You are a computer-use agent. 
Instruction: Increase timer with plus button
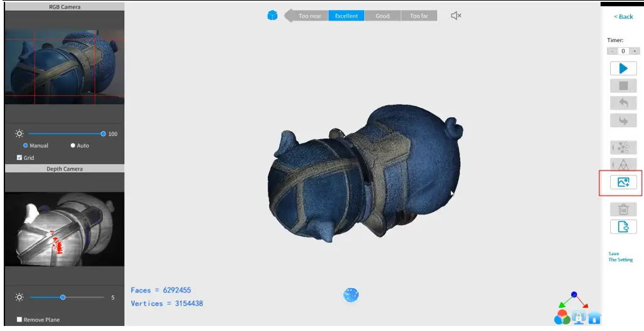635,51
